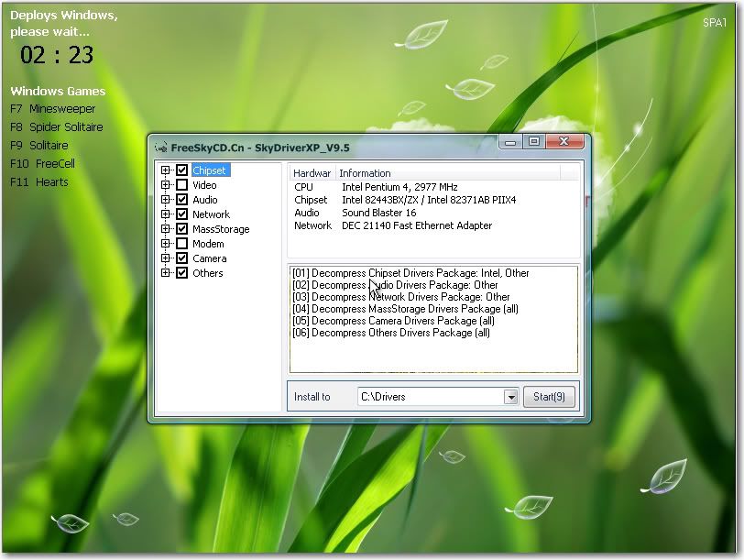Open the Install to dropdown arrow
744x560 pixels.
pos(510,397)
